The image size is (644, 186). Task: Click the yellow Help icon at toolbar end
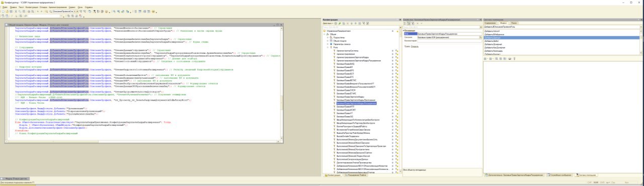[x=153, y=11]
